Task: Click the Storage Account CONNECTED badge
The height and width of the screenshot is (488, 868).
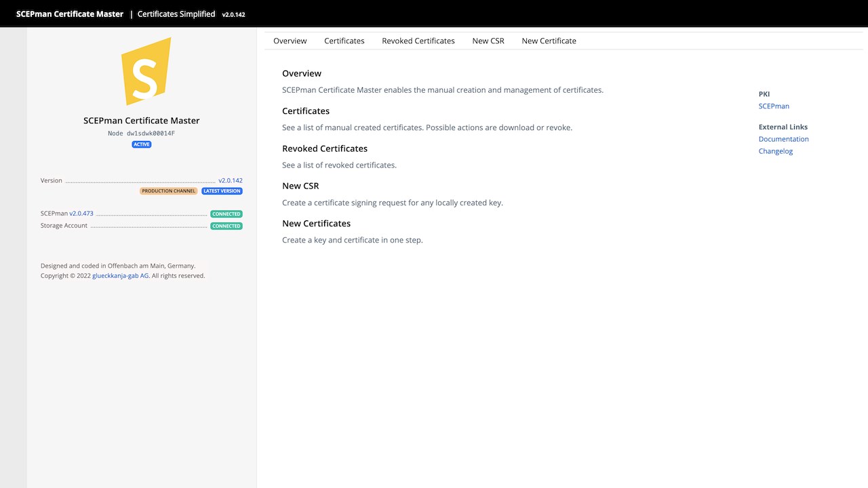Action: (x=226, y=226)
